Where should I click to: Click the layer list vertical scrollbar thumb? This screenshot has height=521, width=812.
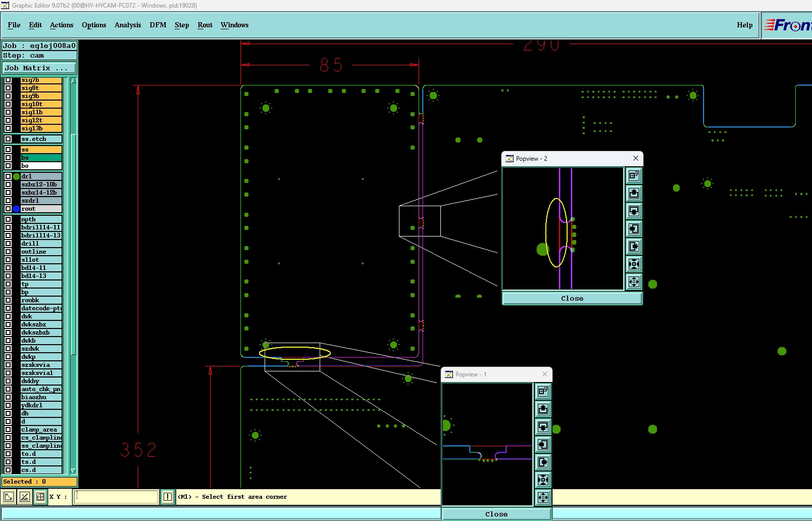[73, 244]
